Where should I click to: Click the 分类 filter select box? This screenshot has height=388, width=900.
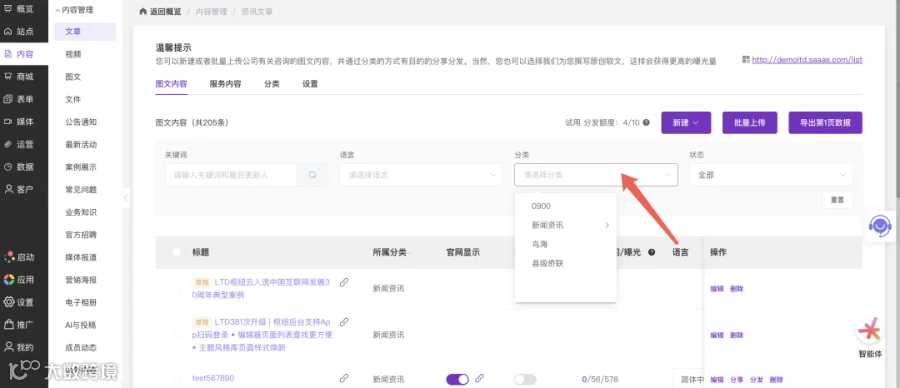596,174
